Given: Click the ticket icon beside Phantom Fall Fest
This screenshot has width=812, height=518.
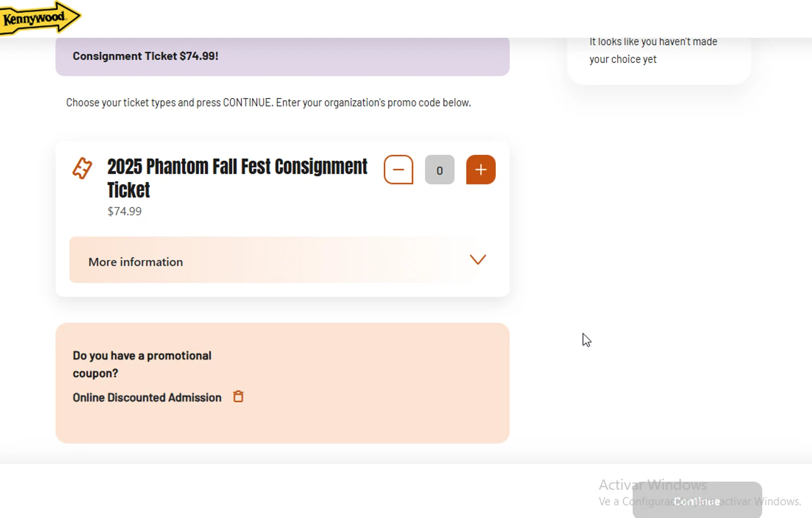Looking at the screenshot, I should click(x=82, y=168).
